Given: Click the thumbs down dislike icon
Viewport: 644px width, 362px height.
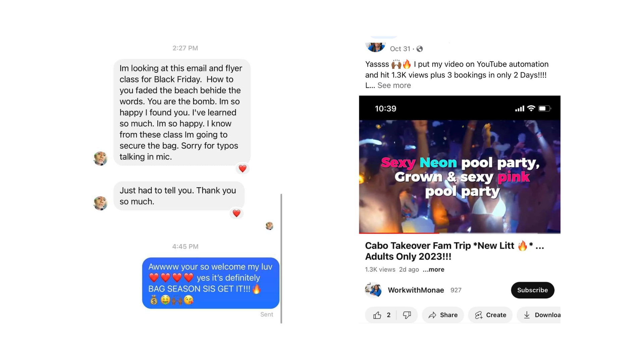Looking at the screenshot, I should 407,315.
